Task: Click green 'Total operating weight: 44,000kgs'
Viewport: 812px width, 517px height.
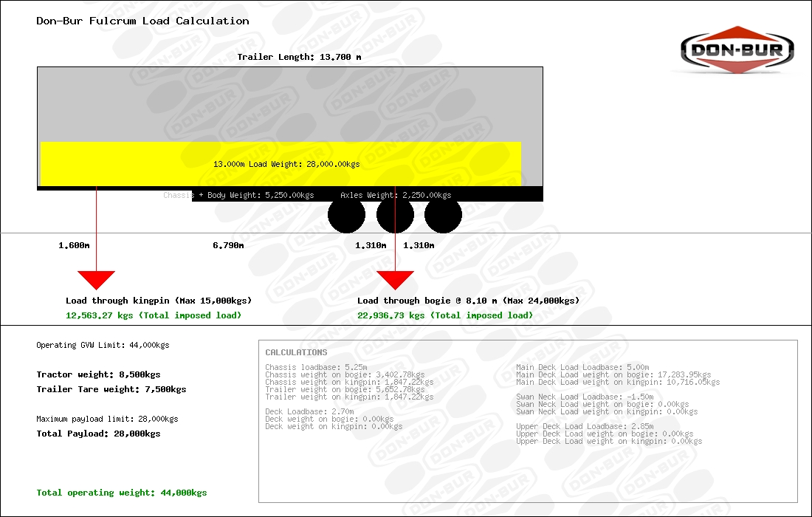Action: pos(122,493)
